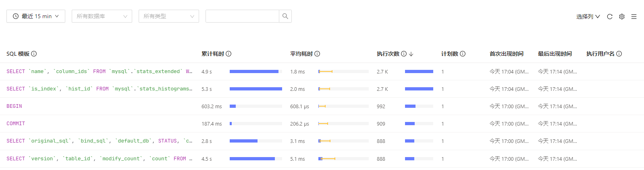This screenshot has width=644, height=170.
Task: Focus the search text input field
Action: [242, 16]
